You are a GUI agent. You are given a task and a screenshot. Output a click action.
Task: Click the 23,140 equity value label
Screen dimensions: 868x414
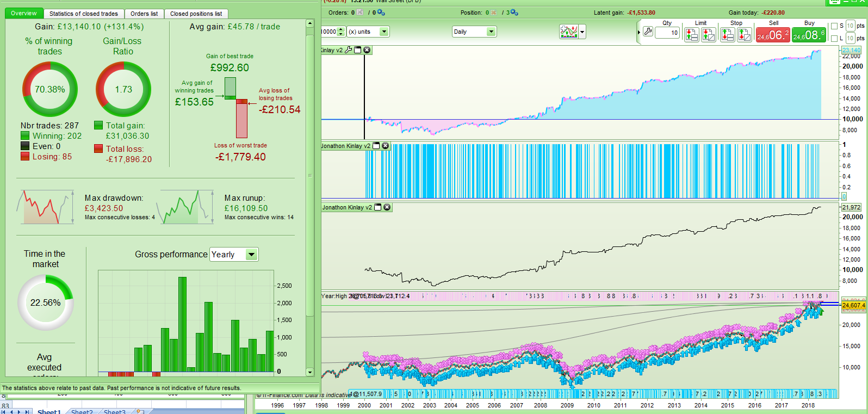point(851,50)
